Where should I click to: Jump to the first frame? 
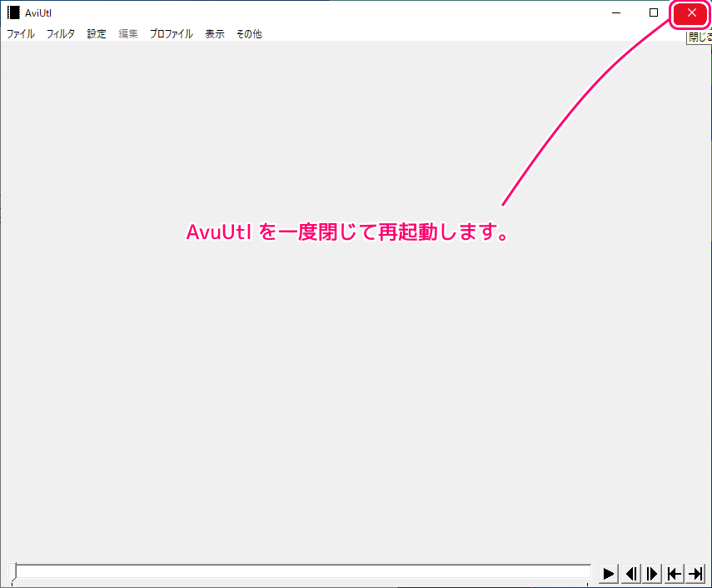tap(674, 574)
